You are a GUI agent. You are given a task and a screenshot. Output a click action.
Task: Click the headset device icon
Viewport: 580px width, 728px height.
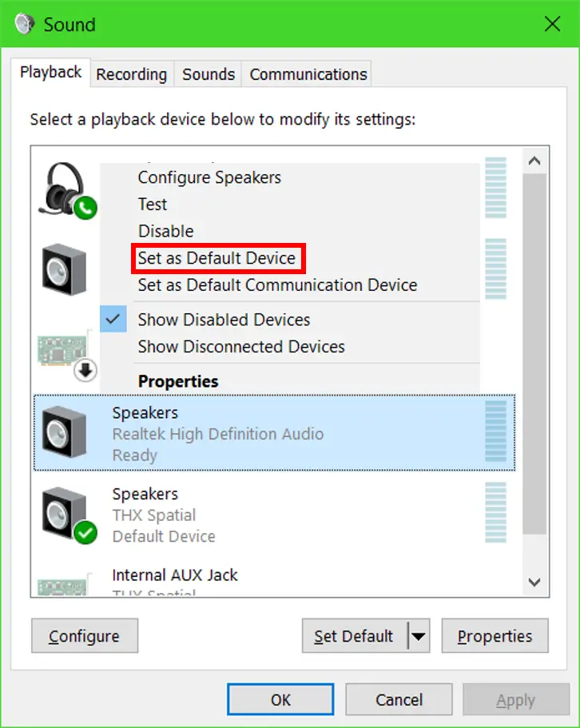68,190
